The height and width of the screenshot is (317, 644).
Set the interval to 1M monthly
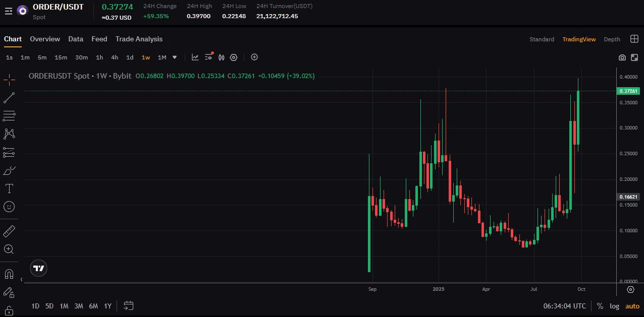click(162, 57)
